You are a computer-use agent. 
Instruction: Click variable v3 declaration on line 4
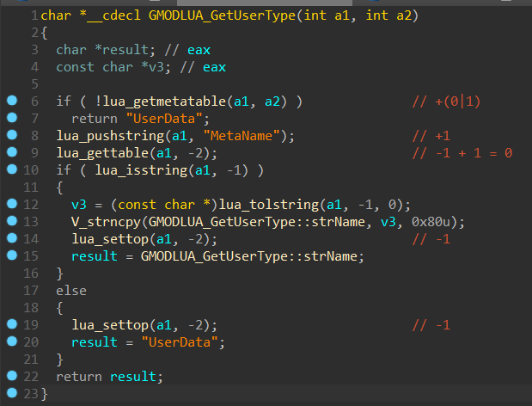tap(156, 67)
